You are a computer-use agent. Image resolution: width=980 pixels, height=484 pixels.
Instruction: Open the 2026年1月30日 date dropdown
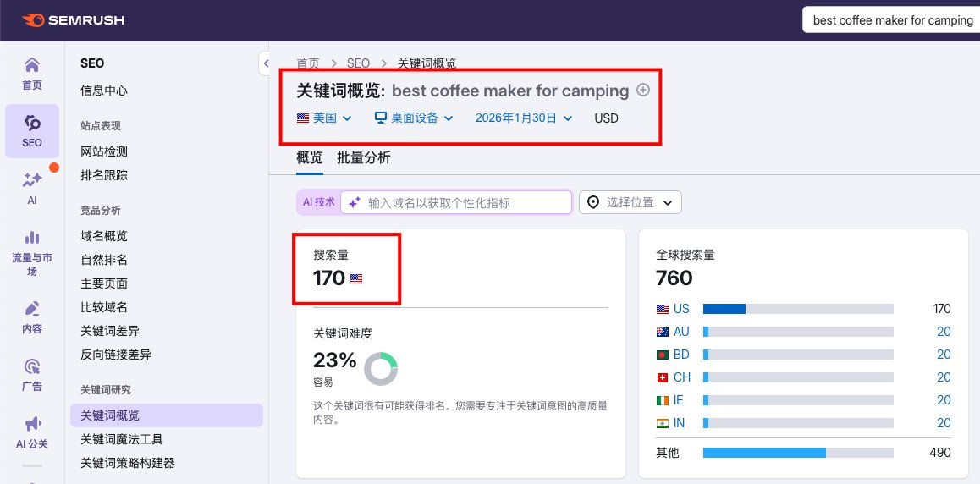tap(524, 118)
